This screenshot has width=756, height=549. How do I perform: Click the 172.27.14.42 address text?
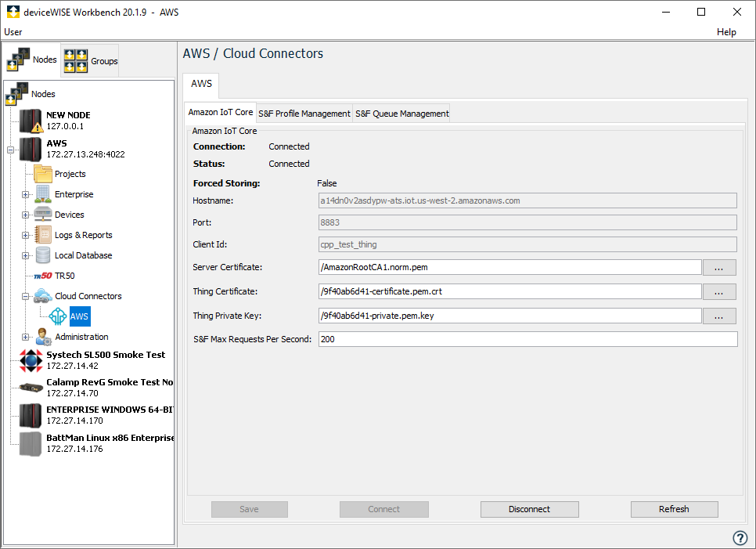(72, 366)
